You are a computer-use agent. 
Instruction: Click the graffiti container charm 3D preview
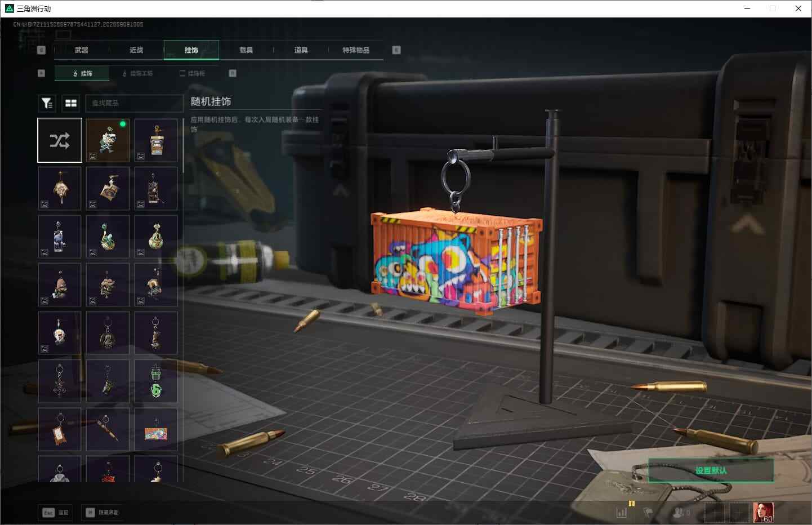(x=456, y=262)
